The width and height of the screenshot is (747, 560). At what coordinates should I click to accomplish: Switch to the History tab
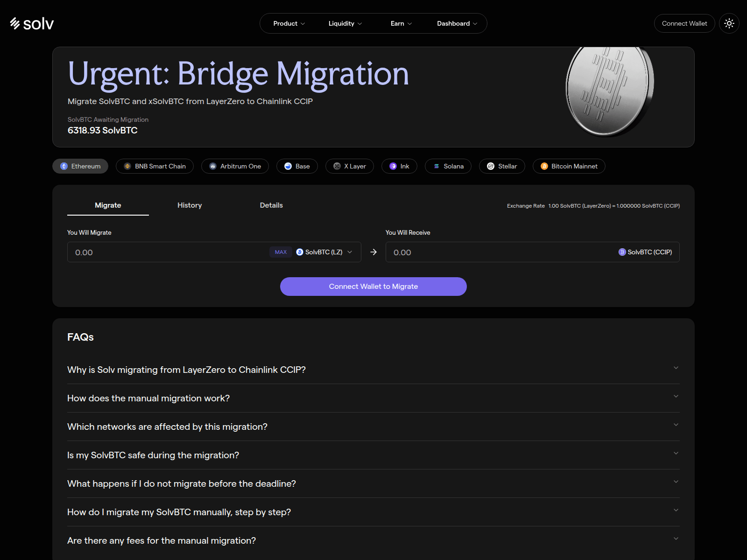(190, 205)
